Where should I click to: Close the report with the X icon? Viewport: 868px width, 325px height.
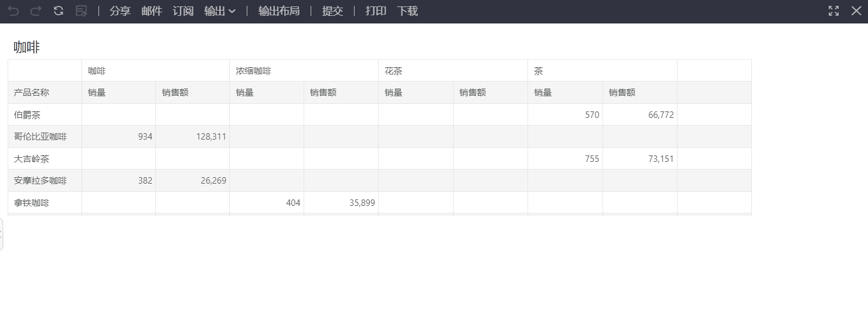point(856,11)
